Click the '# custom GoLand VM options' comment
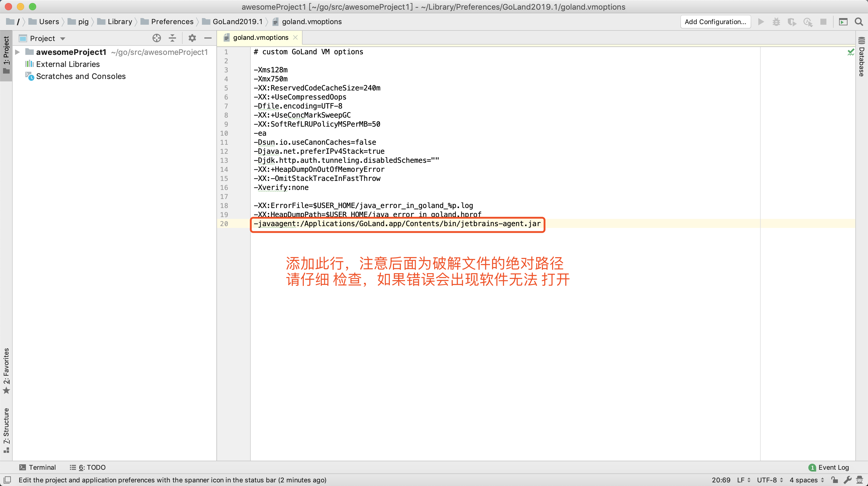This screenshot has width=868, height=486. coord(308,52)
